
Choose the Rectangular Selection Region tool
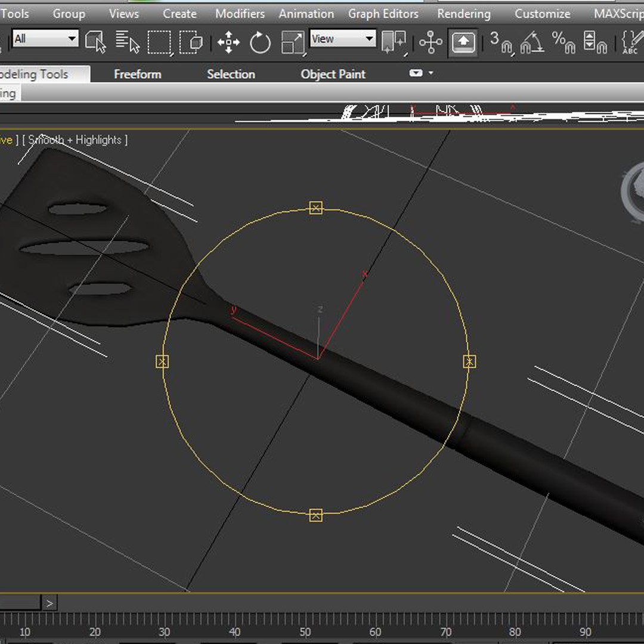pos(159,42)
